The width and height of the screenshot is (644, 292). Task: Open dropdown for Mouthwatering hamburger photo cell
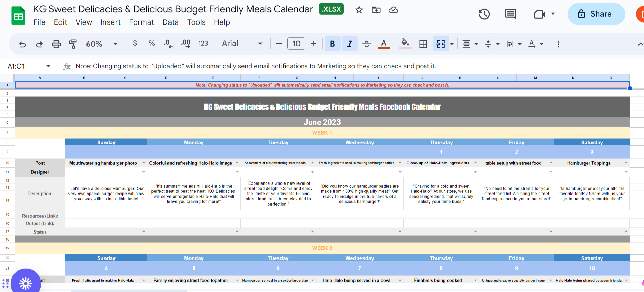(144, 163)
